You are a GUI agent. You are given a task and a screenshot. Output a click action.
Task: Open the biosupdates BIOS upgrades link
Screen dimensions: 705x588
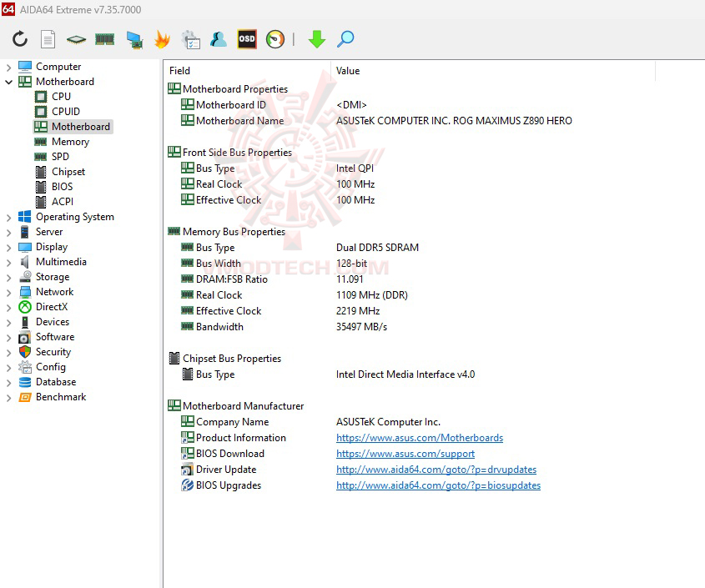coord(438,485)
